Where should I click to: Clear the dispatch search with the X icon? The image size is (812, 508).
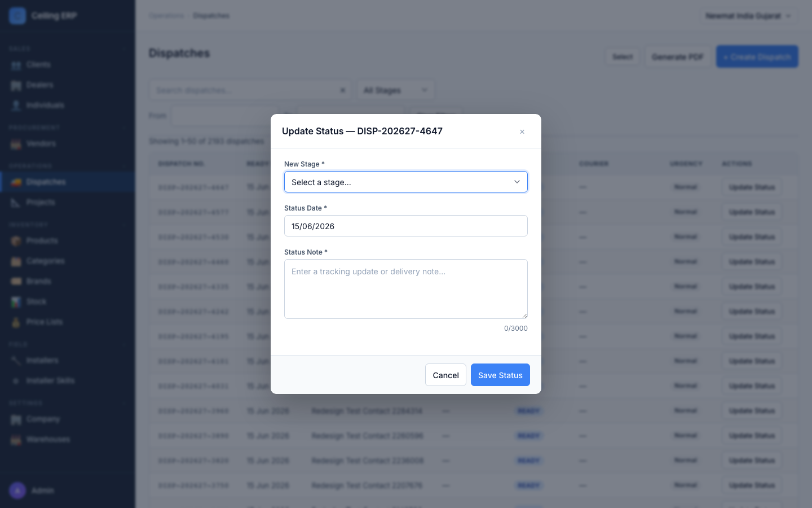[342, 90]
